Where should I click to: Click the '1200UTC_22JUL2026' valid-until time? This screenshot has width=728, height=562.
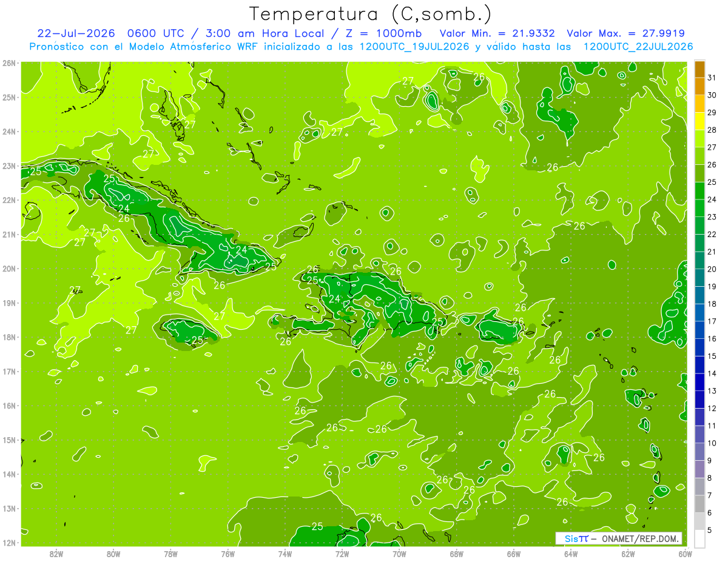[638, 47]
